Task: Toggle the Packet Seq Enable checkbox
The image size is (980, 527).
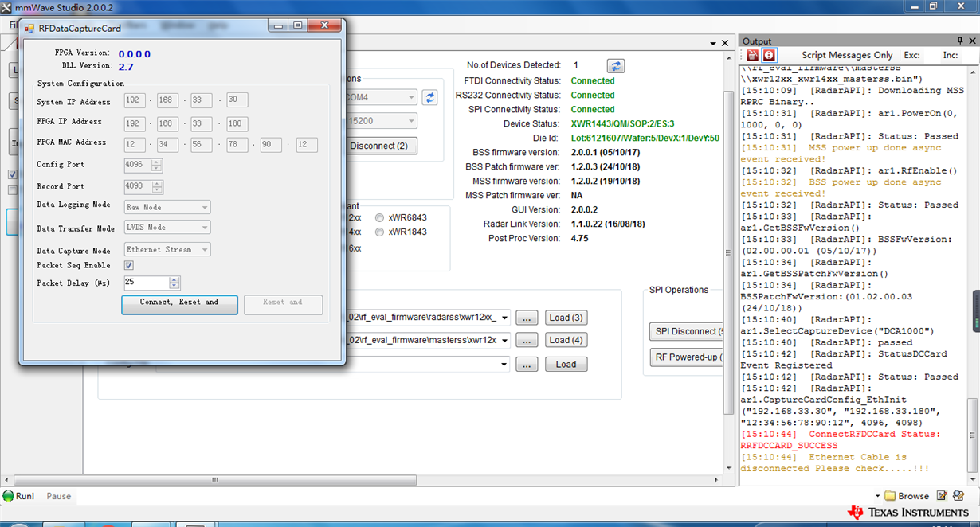Action: [x=129, y=265]
